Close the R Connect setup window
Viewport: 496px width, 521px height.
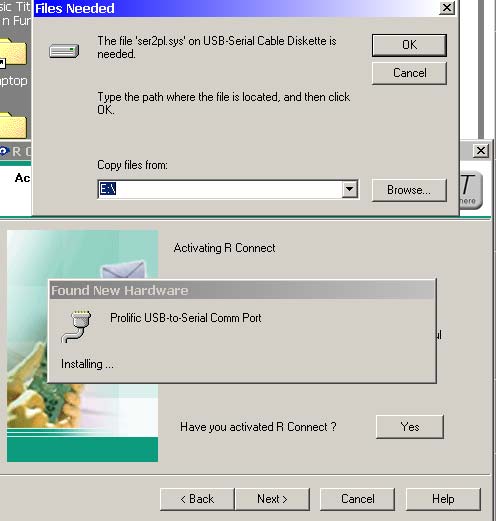tap(481, 151)
